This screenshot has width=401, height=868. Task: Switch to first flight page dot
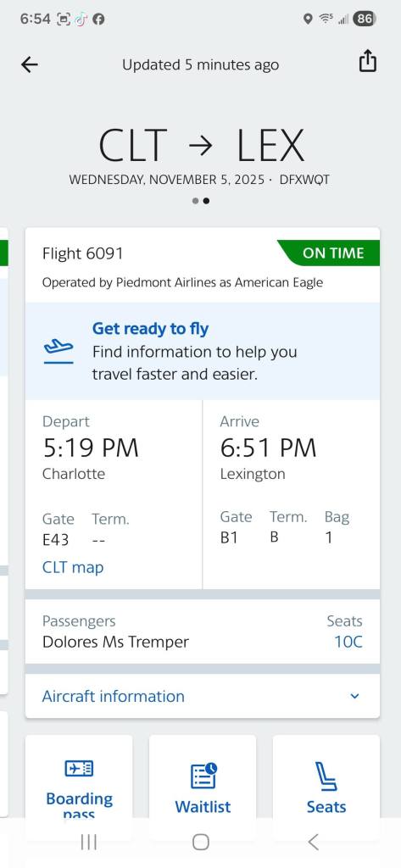point(195,201)
